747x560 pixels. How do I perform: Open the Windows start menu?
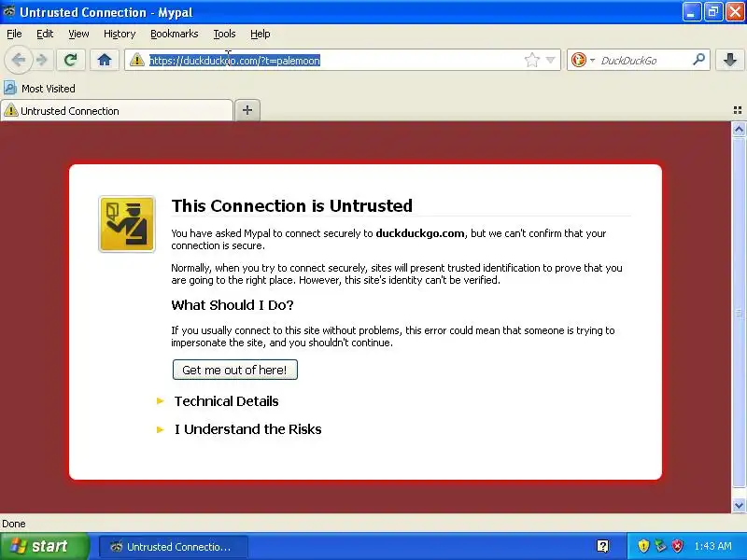[x=44, y=546]
